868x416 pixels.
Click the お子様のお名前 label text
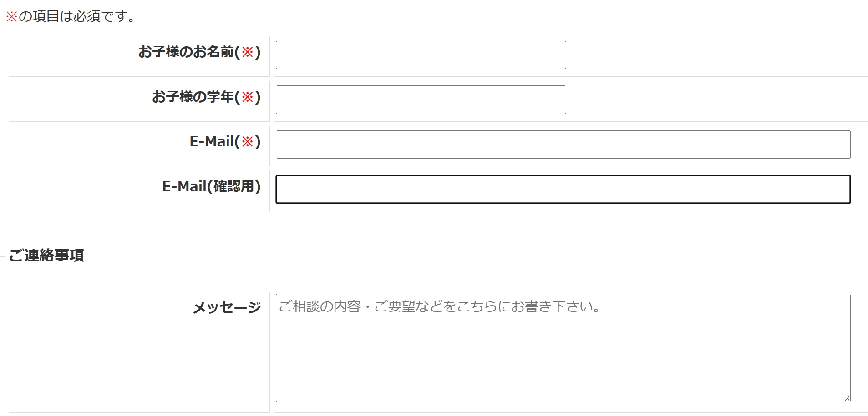click(x=186, y=52)
